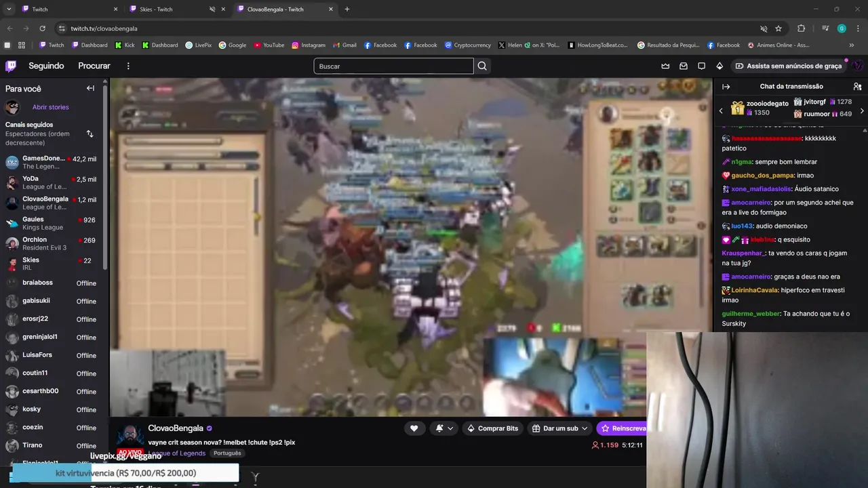Viewport: 868px width, 488px height.
Task: Go to the Procurar page
Action: click(x=94, y=66)
